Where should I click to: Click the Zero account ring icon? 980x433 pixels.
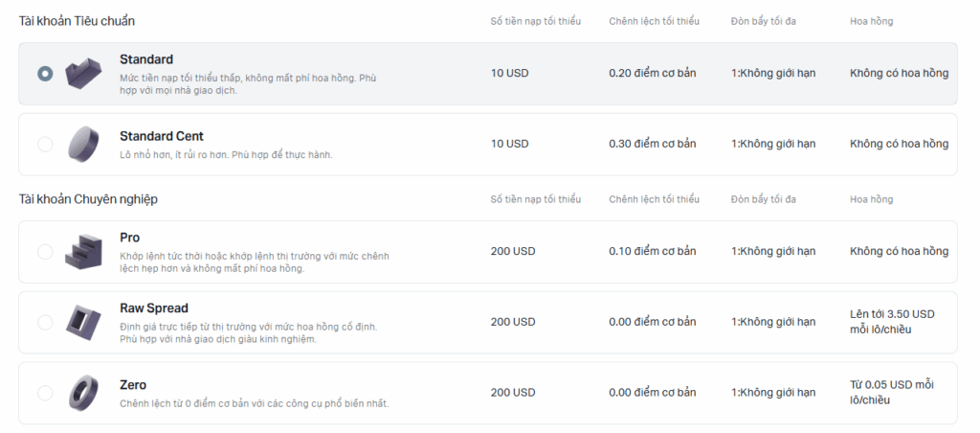point(83,393)
